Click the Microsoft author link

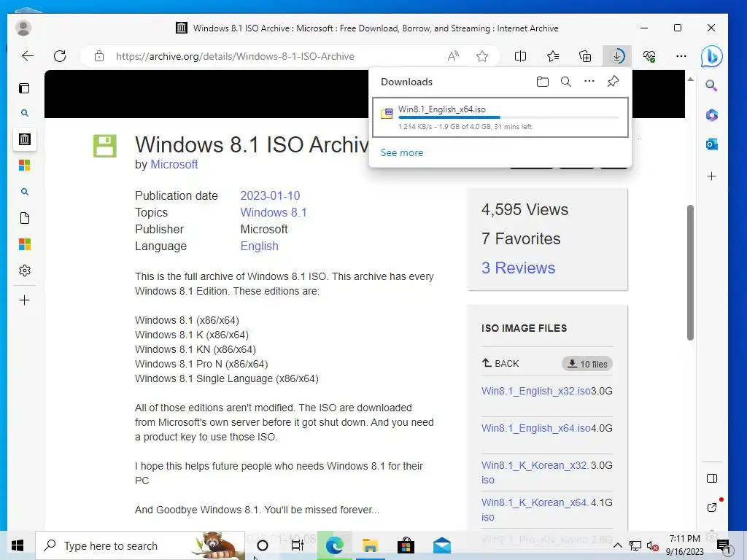coord(174,164)
